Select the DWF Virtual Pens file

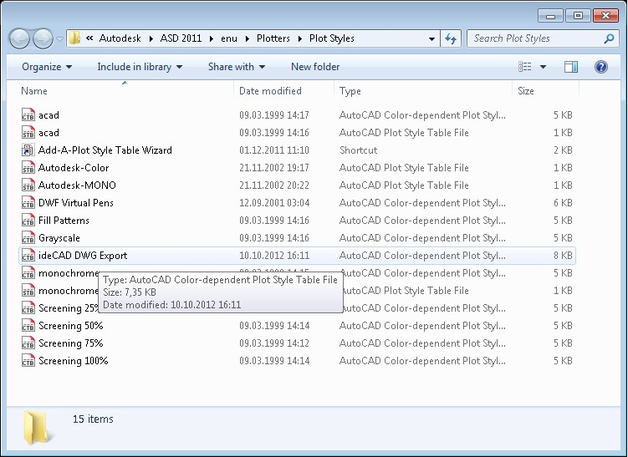point(76,203)
